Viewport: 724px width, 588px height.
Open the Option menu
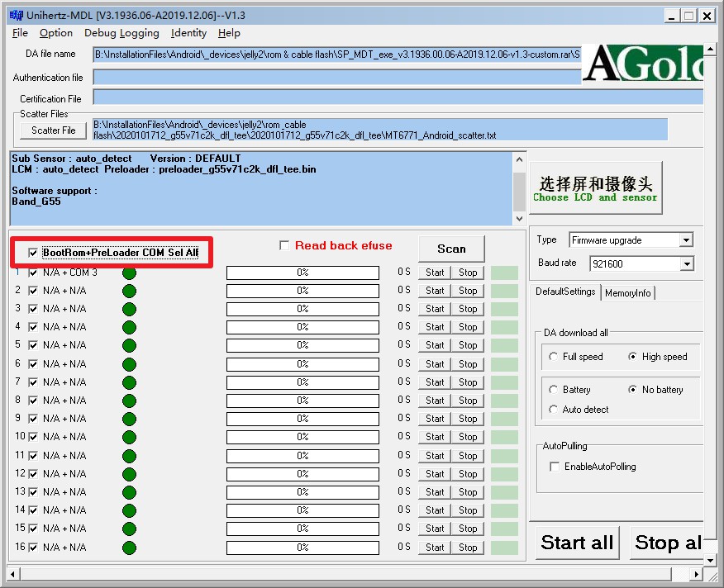(56, 33)
